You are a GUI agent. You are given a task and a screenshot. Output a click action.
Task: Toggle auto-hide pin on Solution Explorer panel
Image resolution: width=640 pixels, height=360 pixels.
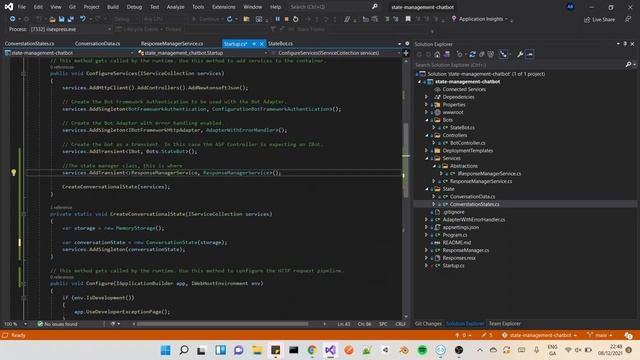[x=625, y=44]
